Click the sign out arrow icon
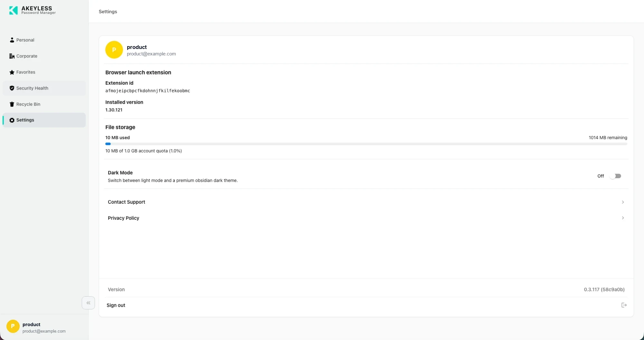644x340 pixels. tap(624, 305)
